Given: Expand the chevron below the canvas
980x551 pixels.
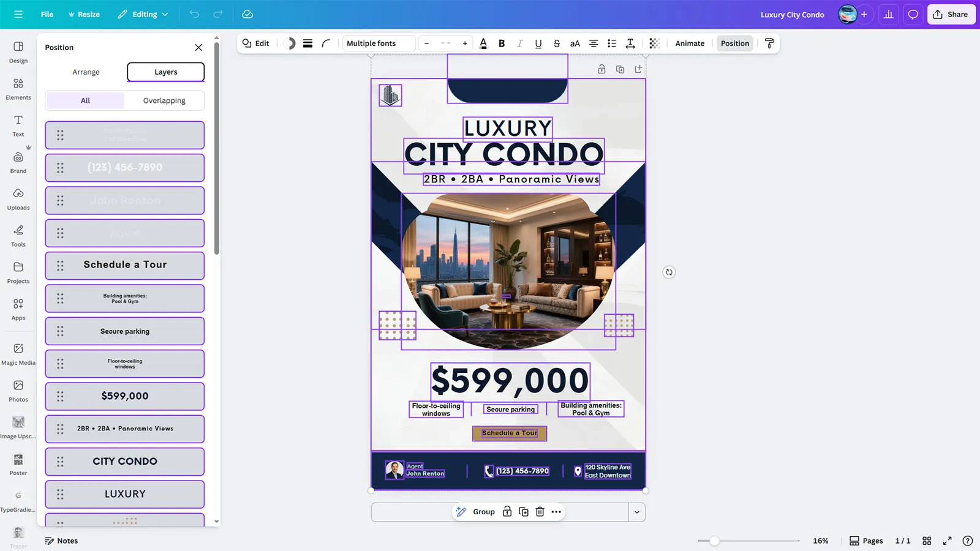Looking at the screenshot, I should [637, 512].
